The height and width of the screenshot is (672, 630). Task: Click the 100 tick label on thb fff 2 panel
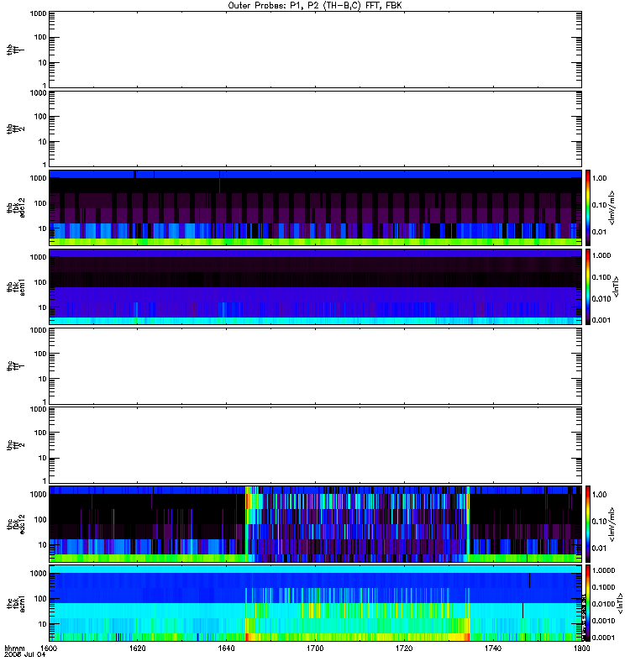40,117
